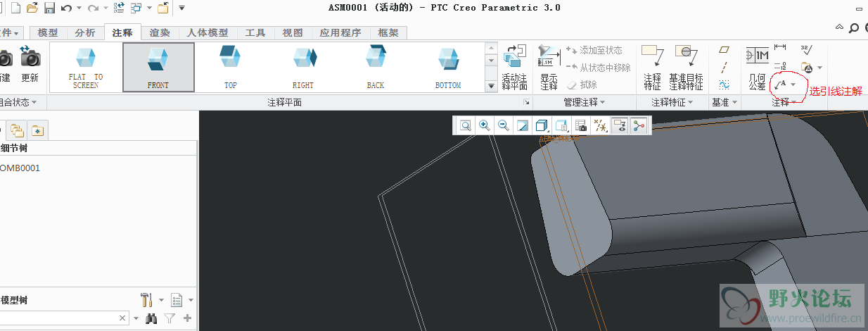Viewport: 868px width, 331px height.
Task: Save the model with the floppy disk icon
Action: click(x=49, y=8)
